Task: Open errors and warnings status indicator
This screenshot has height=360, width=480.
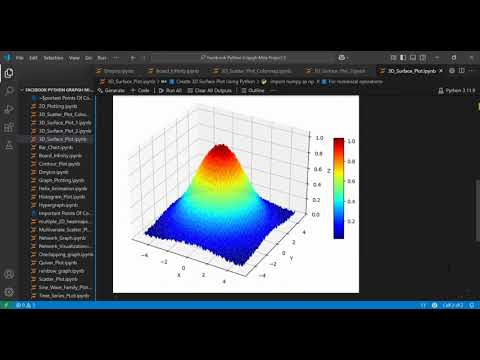Action: point(26,305)
